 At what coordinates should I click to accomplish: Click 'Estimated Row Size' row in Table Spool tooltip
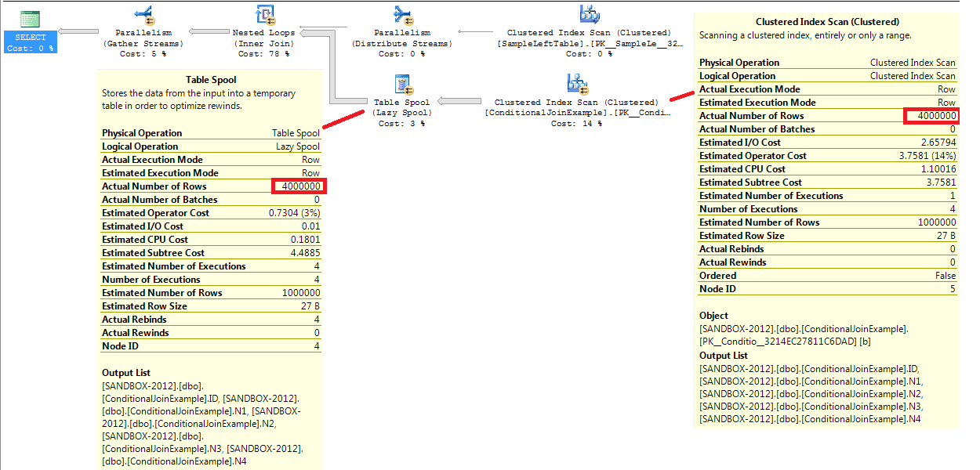(211, 306)
